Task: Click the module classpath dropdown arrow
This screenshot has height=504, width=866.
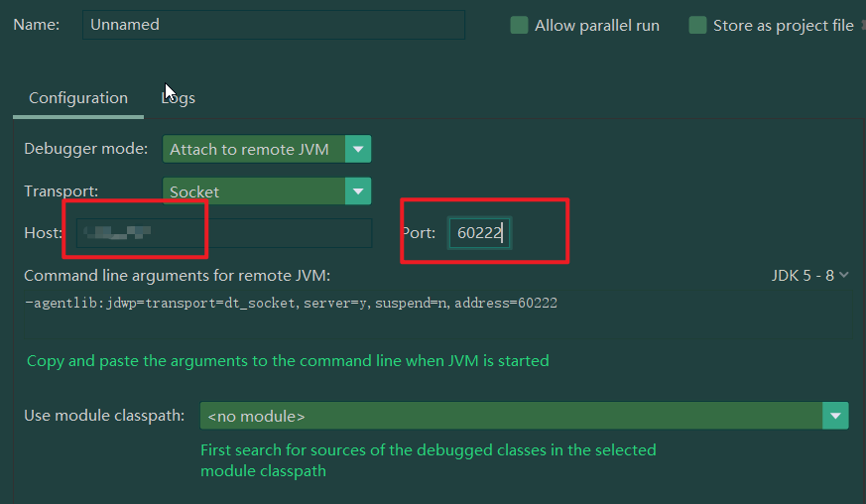Action: coord(835,416)
